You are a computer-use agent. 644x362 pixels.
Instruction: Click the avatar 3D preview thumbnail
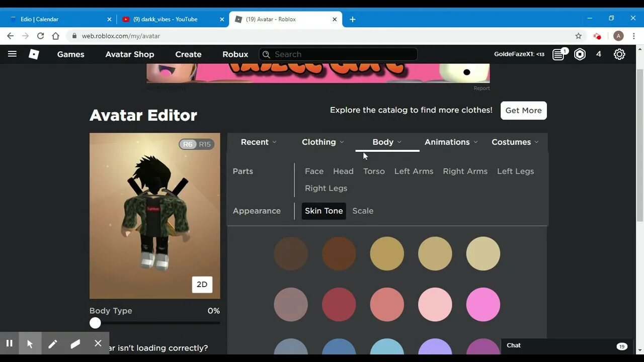pos(154,216)
